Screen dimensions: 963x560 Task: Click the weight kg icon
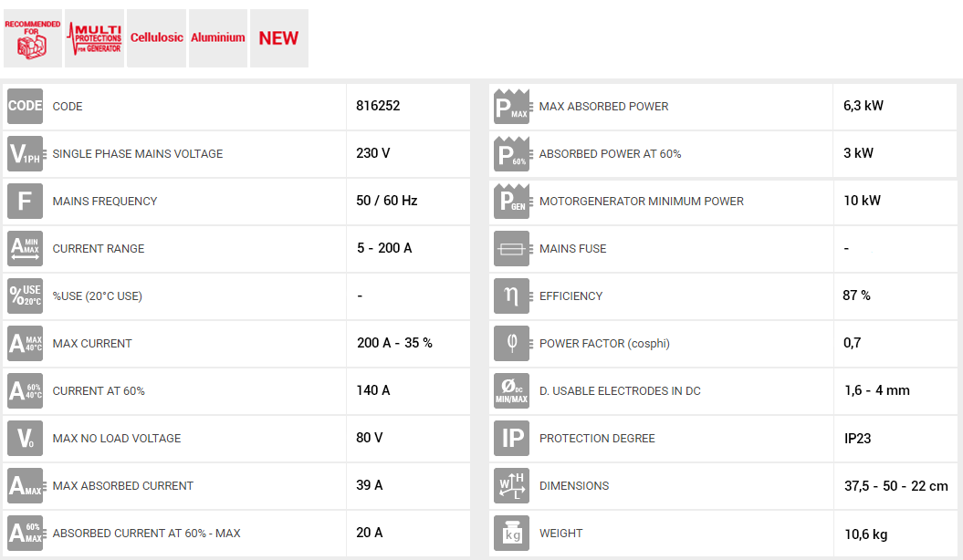coord(511,533)
